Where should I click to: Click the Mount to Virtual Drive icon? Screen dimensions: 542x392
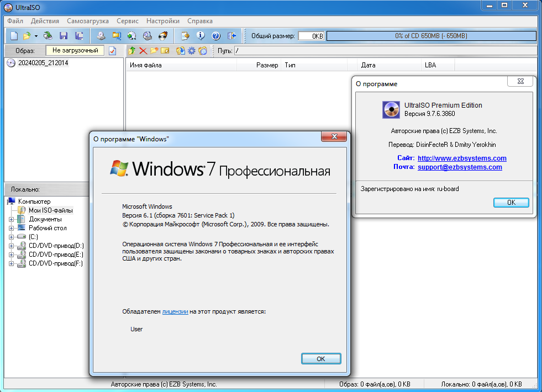coord(148,35)
